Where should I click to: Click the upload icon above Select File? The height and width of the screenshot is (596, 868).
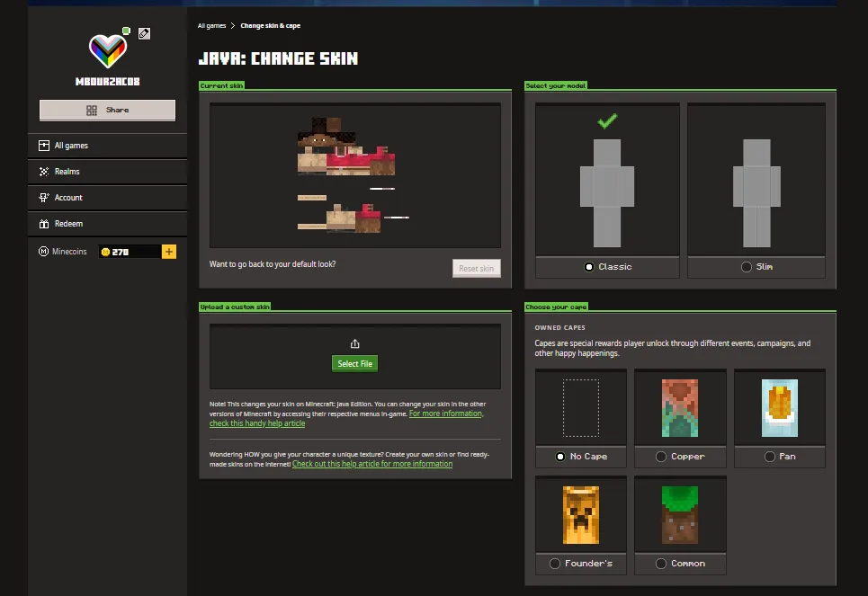point(354,343)
